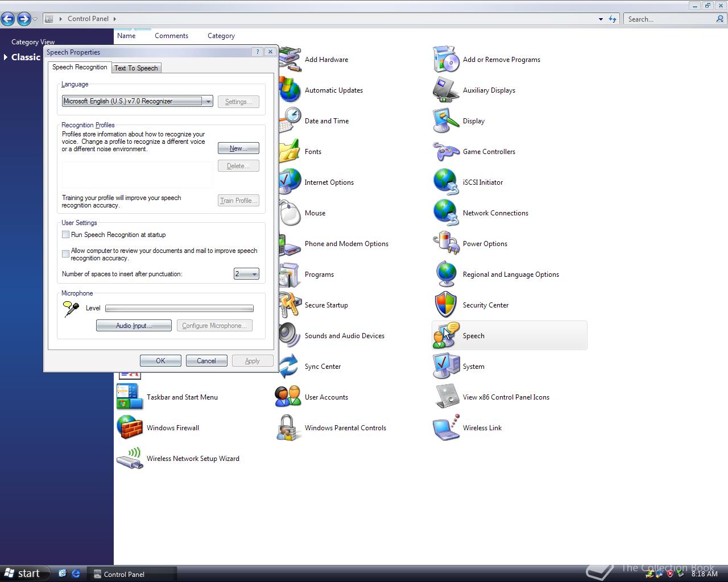Select the Mouse item
Viewport: 728px width, 582px height.
pyautogui.click(x=315, y=213)
